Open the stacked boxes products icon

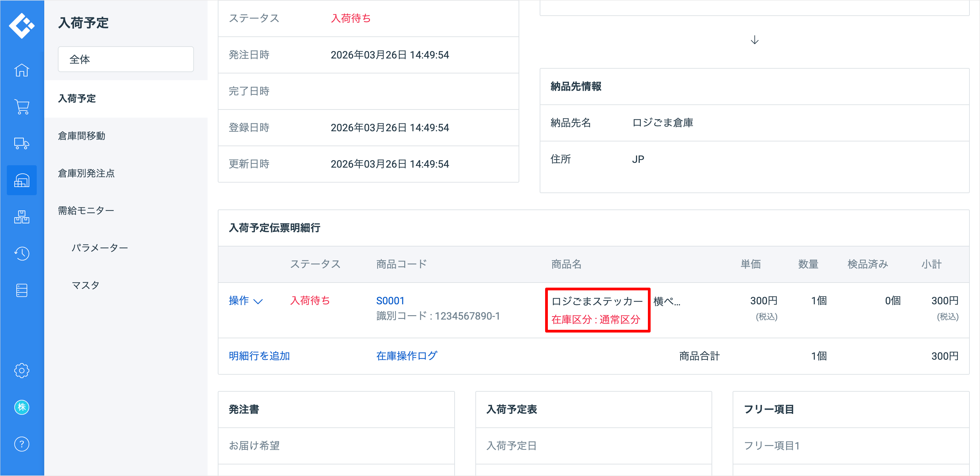(22, 217)
